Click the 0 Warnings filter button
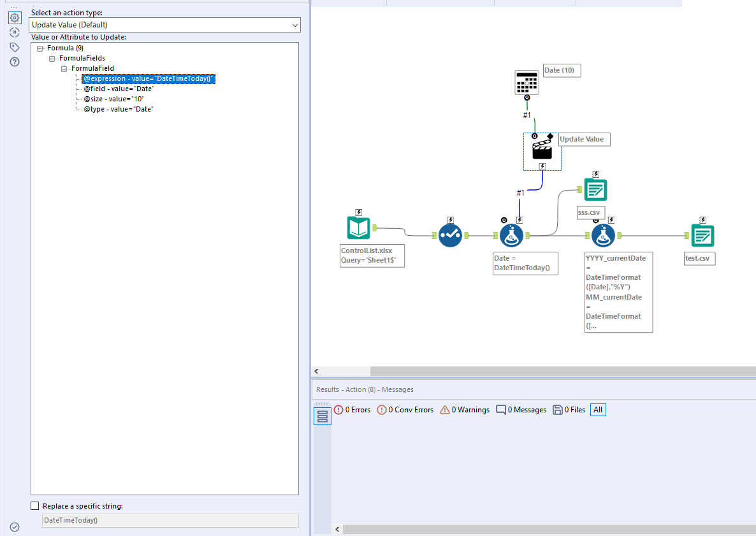 point(465,409)
